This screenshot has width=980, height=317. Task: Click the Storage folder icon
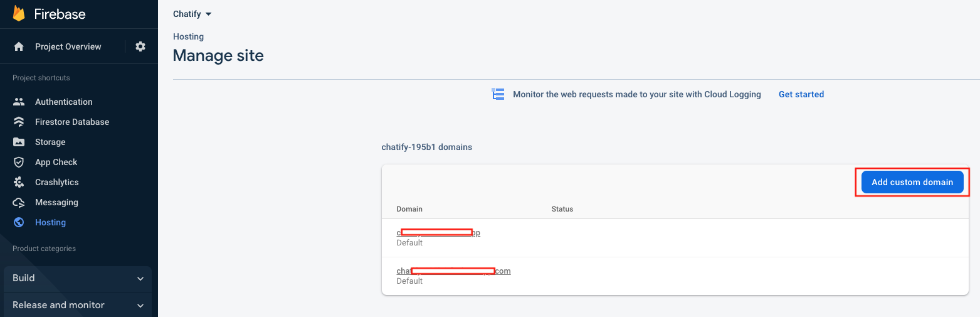tap(19, 142)
